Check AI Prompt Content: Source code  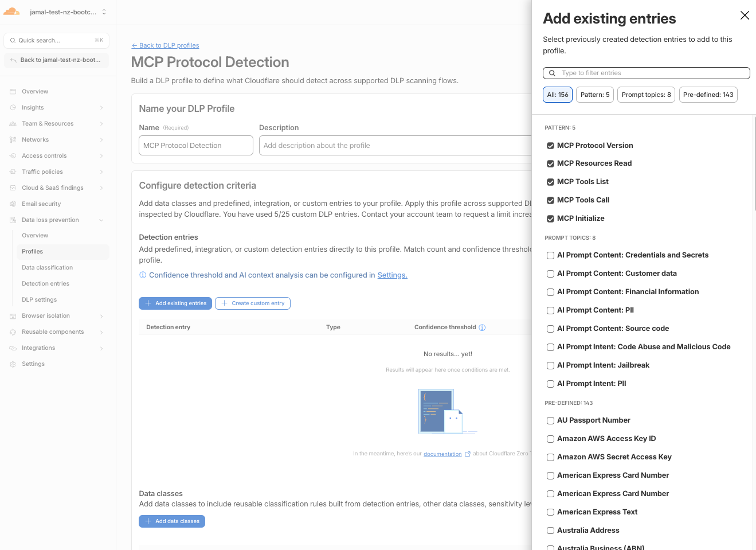pos(550,329)
